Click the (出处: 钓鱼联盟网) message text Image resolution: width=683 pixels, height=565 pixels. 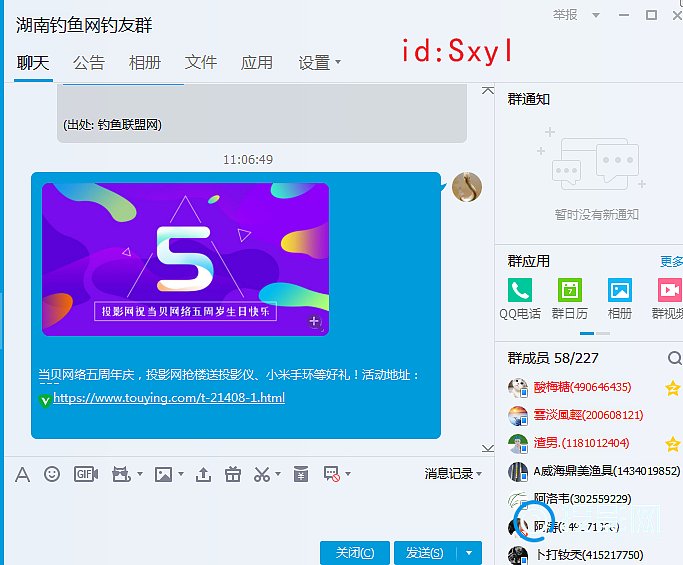tap(112, 125)
